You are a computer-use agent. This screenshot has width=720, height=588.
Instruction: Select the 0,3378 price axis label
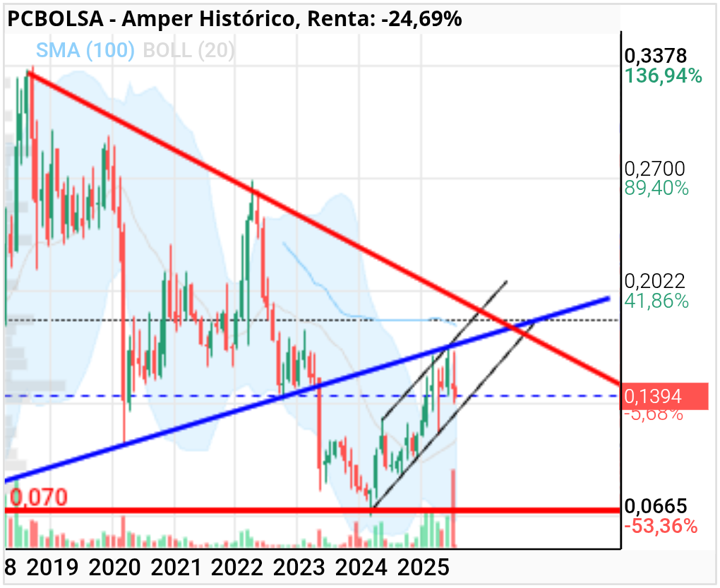(656, 56)
